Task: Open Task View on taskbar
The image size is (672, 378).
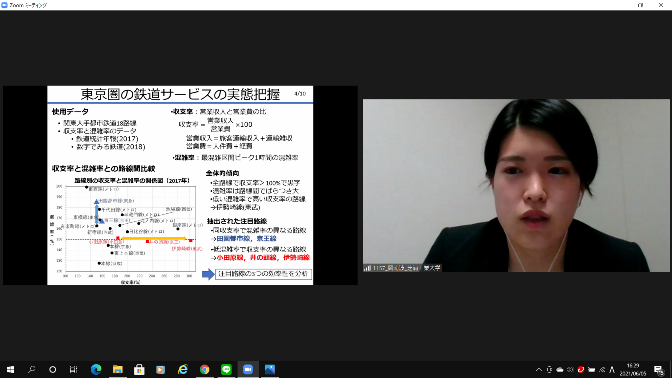Action: [74, 369]
